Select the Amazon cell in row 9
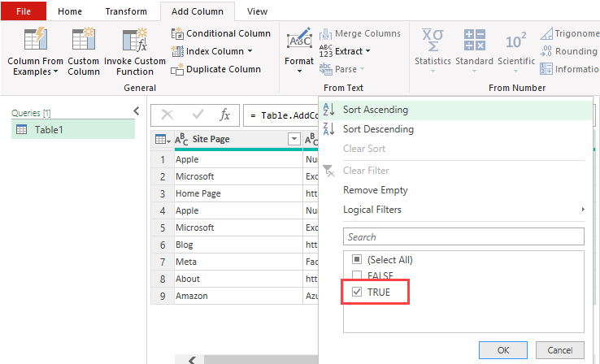The height and width of the screenshot is (364, 600). (238, 296)
